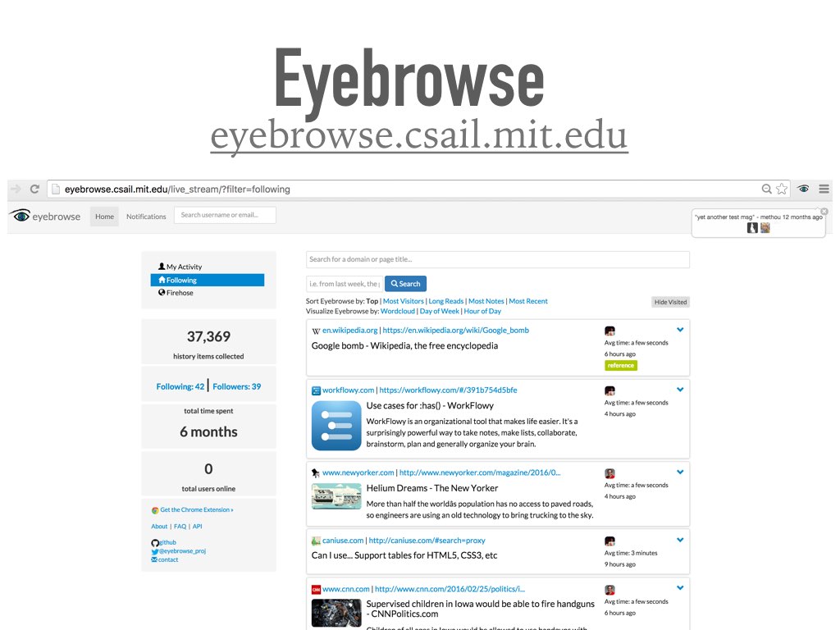
Task: Click first avatar in notification popup
Action: pyautogui.click(x=752, y=228)
